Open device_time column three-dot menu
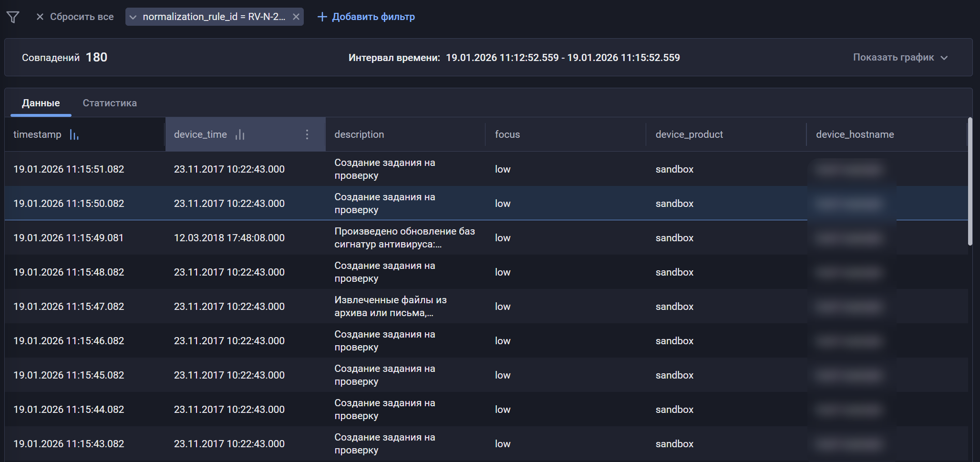The height and width of the screenshot is (462, 980). [x=307, y=134]
